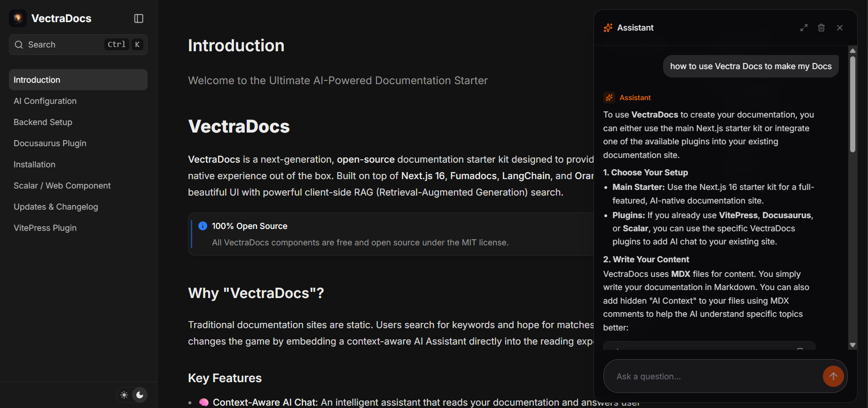Click the search magnifier icon
The image size is (868, 408).
pyautogui.click(x=19, y=45)
